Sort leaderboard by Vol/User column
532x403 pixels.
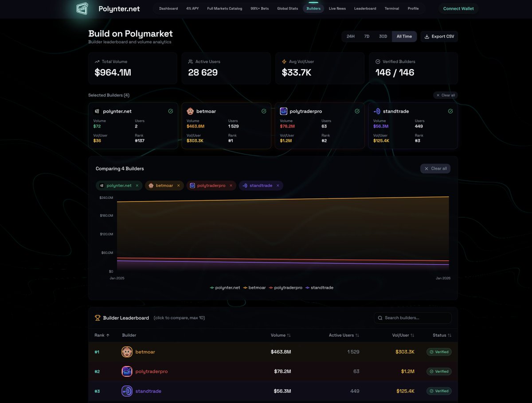[403, 335]
